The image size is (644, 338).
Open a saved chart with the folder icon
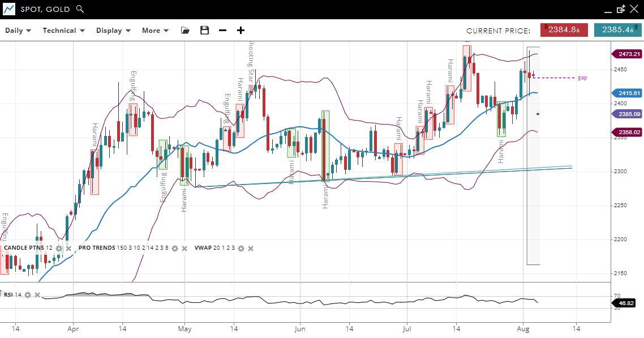click(185, 31)
